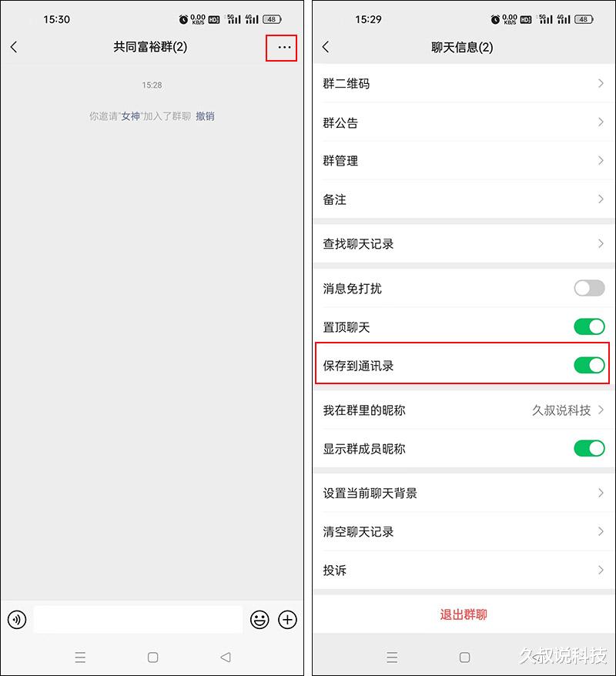Open 查找聊天记录 search option

[x=464, y=243]
